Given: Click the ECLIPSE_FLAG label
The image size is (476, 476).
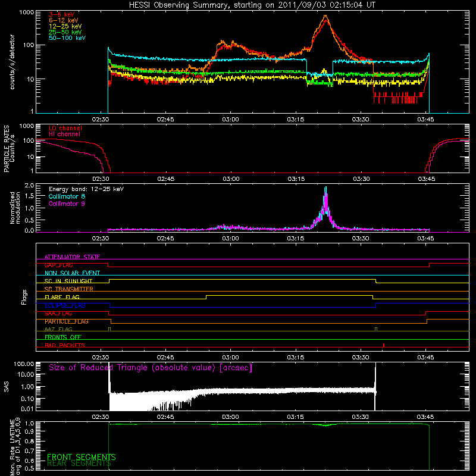Looking at the screenshot, I should (65, 305).
